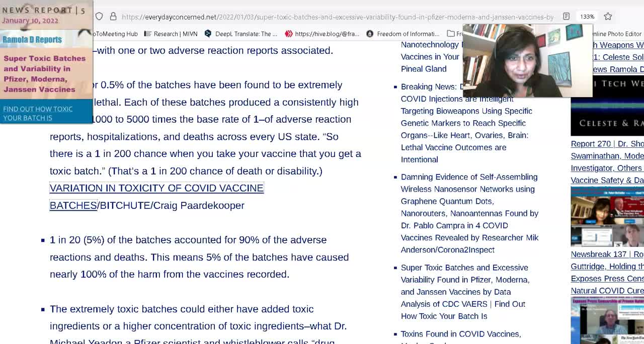Open the video thumbnail below Natural COVID Cure
This screenshot has height=344, width=644.
click(607, 320)
